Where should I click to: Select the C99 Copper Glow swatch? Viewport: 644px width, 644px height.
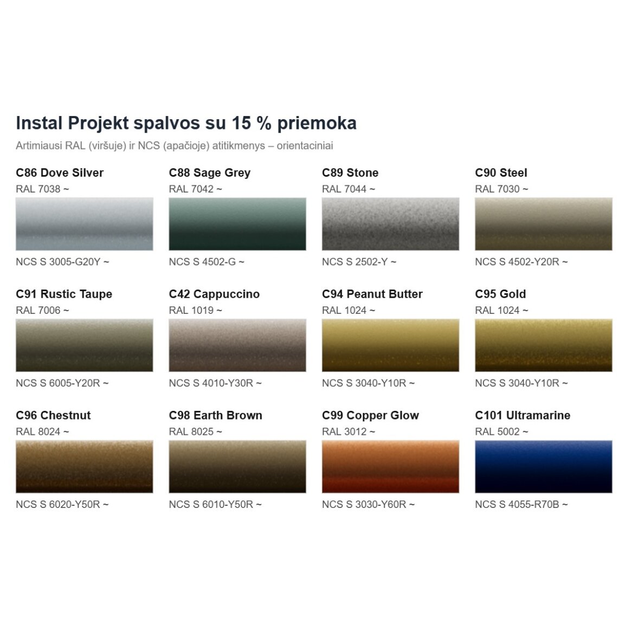click(x=391, y=467)
